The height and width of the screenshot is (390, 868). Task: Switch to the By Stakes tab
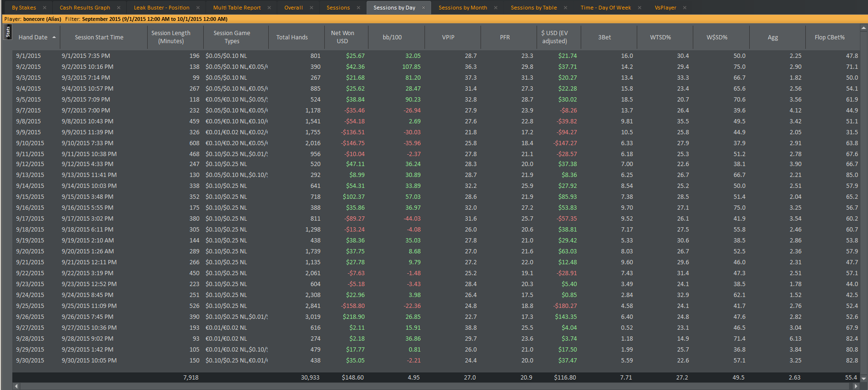[x=24, y=8]
